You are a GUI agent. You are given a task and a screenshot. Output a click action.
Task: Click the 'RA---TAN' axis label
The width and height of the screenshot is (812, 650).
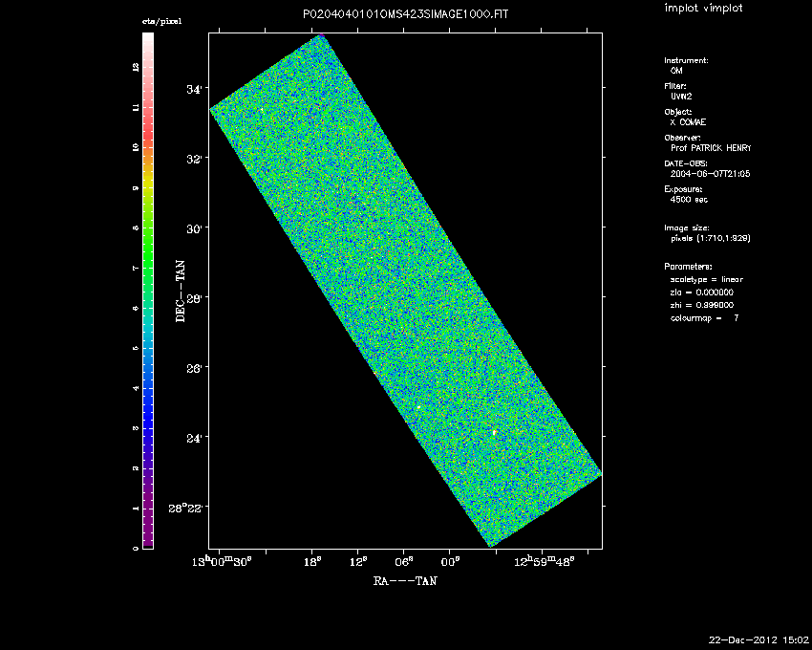(x=405, y=581)
